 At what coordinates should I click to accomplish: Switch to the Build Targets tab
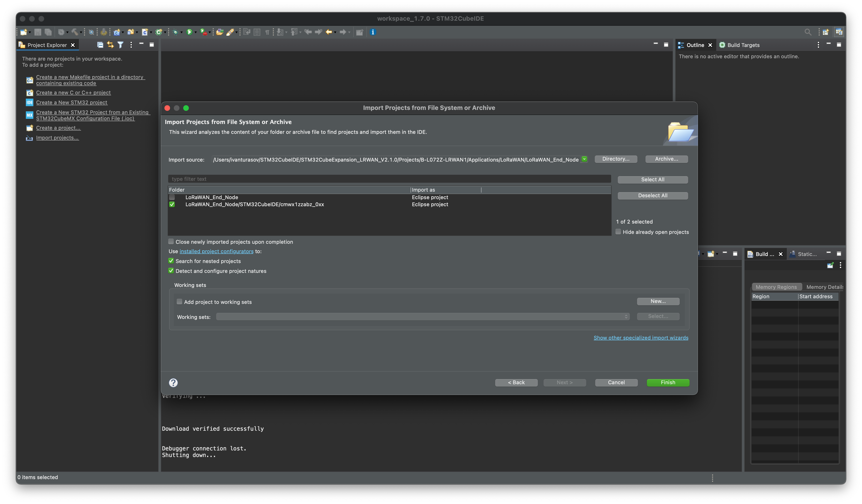[739, 45]
